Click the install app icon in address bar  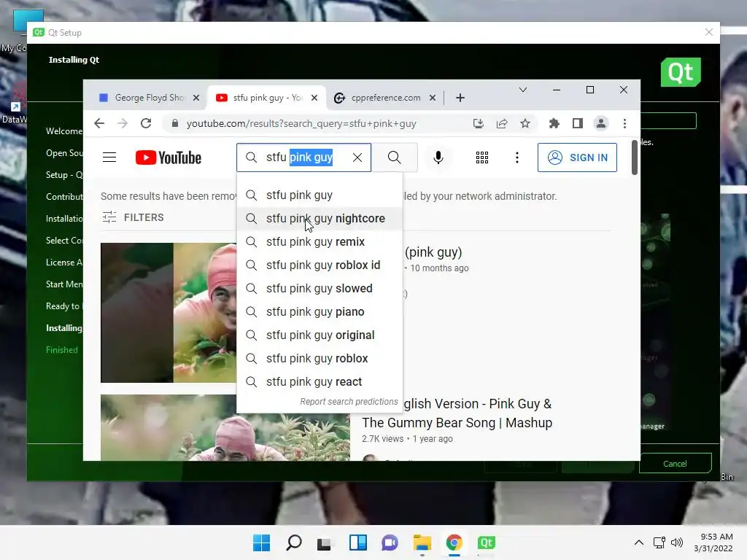tap(479, 124)
